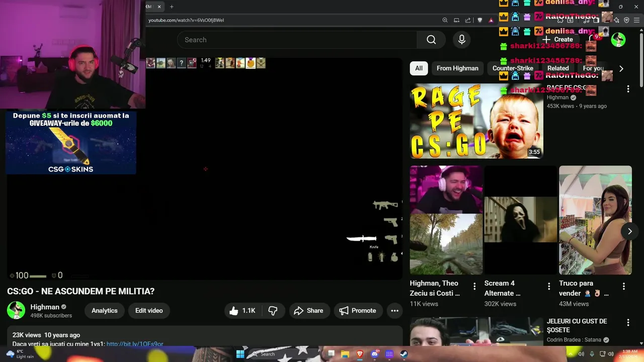Dislike the video with thumbs down button
This screenshot has width=644, height=362.
point(273,311)
